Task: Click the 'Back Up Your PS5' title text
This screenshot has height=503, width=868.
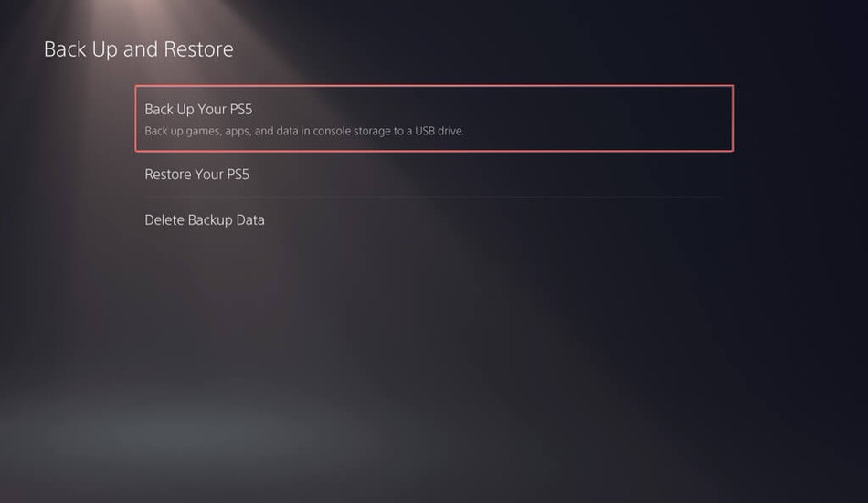Action: coord(198,109)
